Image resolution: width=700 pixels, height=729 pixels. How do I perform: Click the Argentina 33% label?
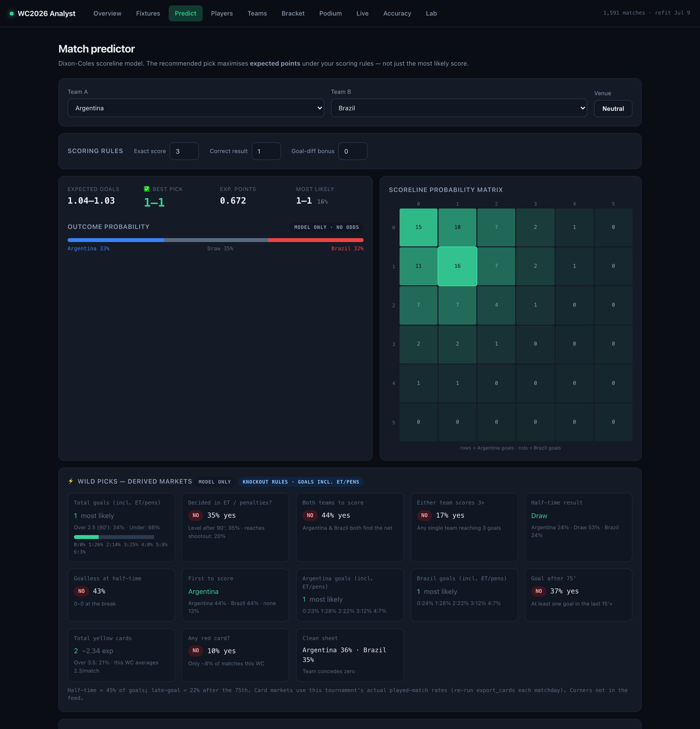pyautogui.click(x=88, y=248)
